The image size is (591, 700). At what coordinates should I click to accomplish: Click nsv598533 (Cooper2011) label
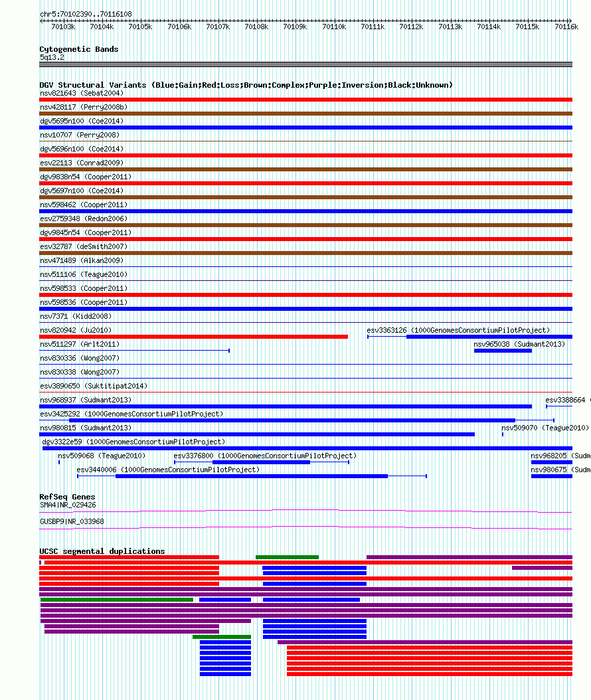pos(84,288)
